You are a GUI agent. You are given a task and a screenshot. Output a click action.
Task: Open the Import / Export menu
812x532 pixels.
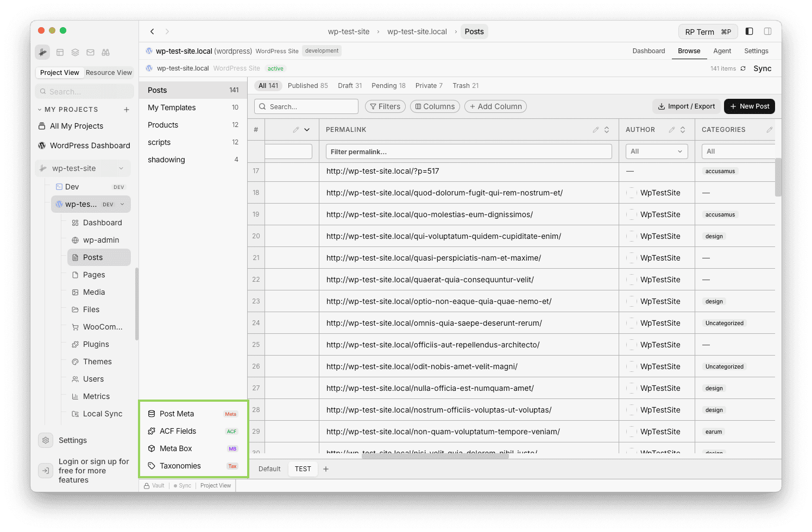[x=687, y=106]
